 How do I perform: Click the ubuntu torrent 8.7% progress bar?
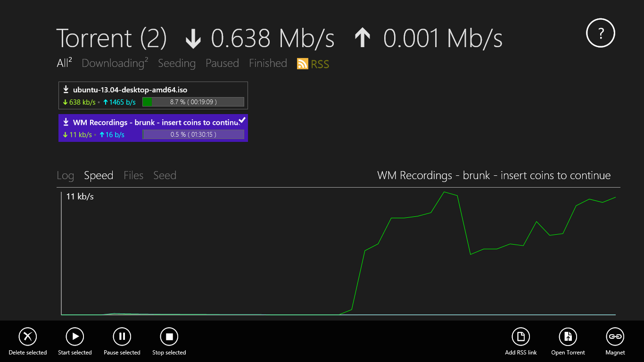[x=193, y=102]
